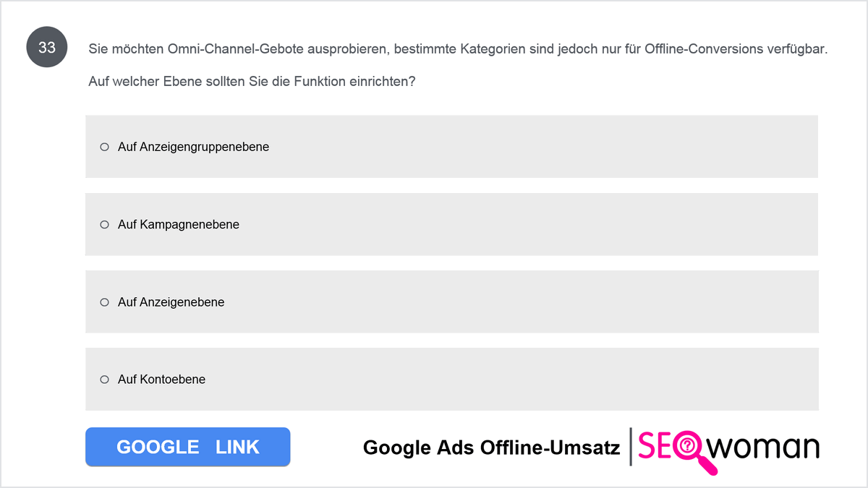The height and width of the screenshot is (488, 868).
Task: Click the Auf Anzeigenebene answer label
Action: (171, 302)
